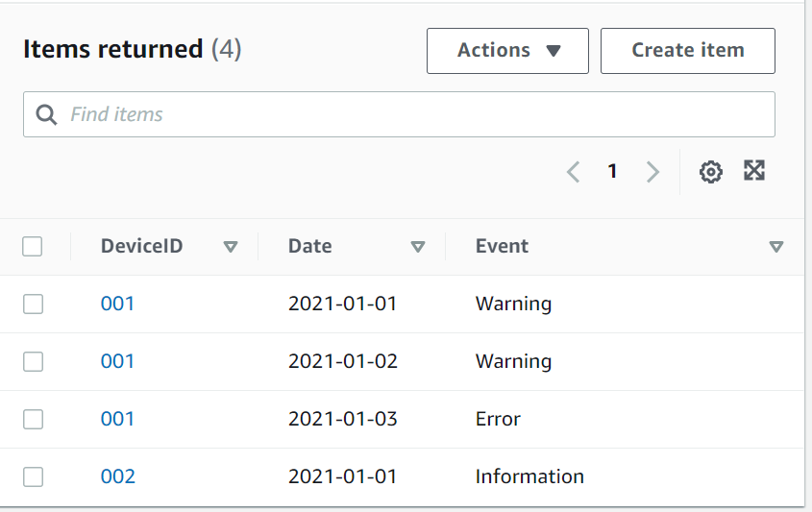Tick the Information event row checkbox

33,477
